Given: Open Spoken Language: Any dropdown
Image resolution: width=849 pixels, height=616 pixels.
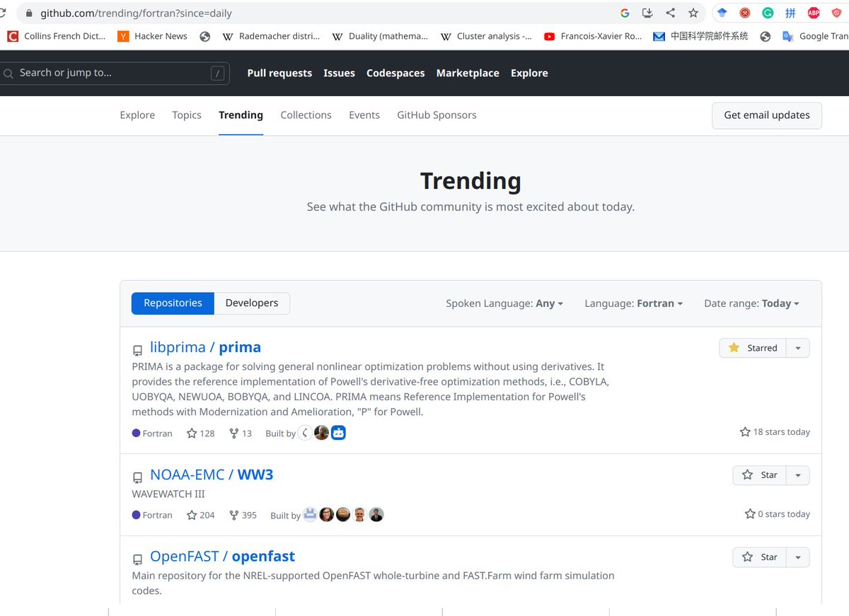Looking at the screenshot, I should [x=504, y=303].
